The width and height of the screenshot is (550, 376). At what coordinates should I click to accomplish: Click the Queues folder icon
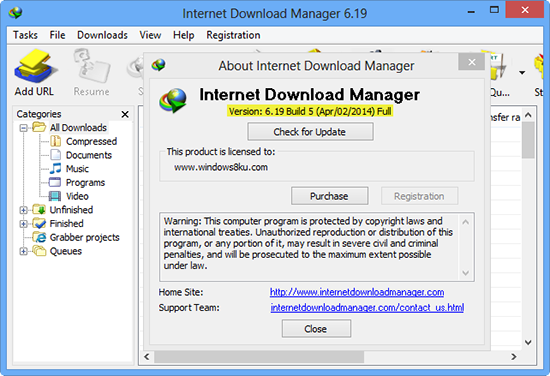[x=39, y=251]
